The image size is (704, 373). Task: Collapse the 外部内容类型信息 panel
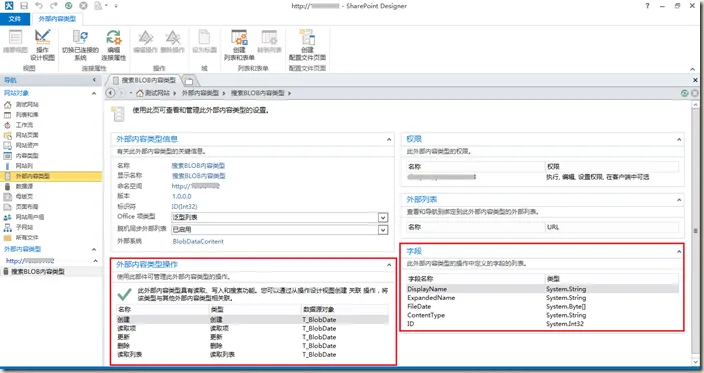click(x=389, y=140)
